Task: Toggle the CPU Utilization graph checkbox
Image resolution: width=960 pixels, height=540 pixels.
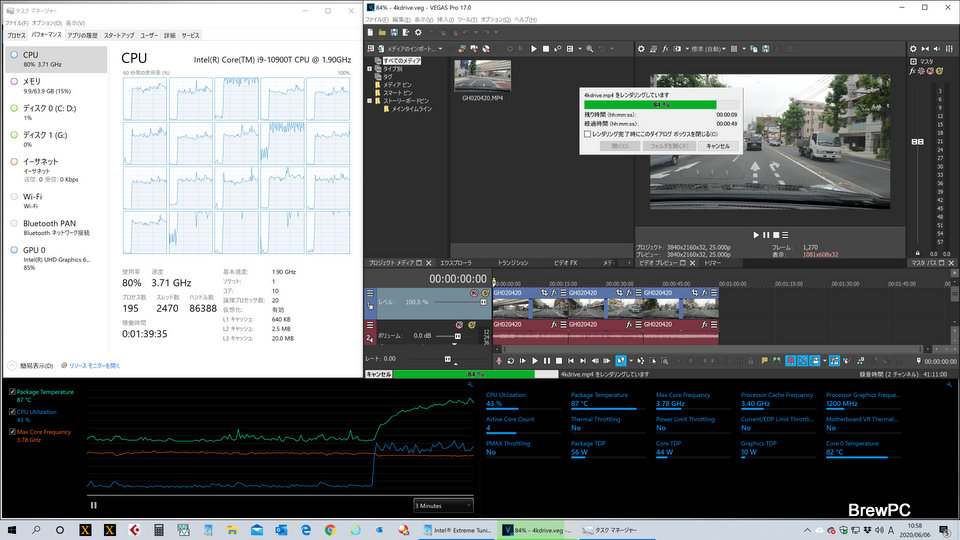Action: [x=12, y=411]
